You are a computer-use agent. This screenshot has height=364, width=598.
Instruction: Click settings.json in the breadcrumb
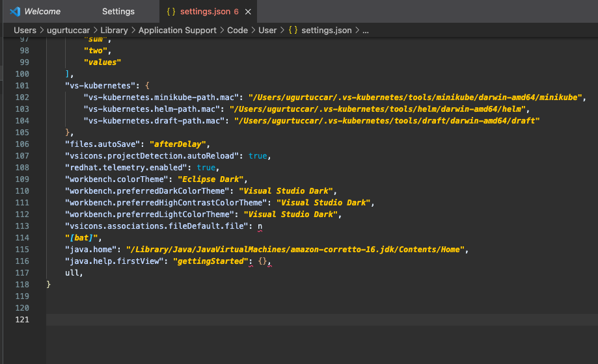point(327,30)
